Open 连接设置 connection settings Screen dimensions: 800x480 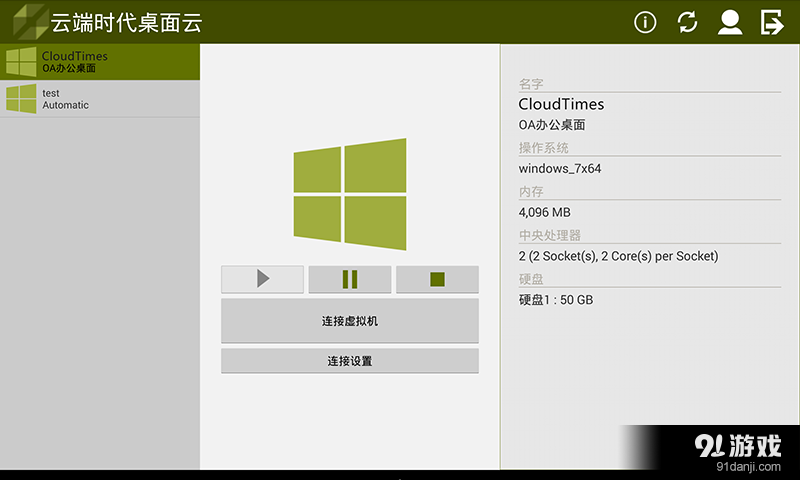coord(350,361)
